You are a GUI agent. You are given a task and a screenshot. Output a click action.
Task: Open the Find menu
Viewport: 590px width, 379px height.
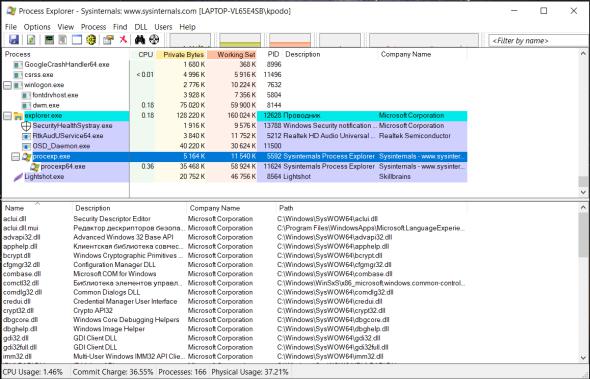[x=120, y=27]
